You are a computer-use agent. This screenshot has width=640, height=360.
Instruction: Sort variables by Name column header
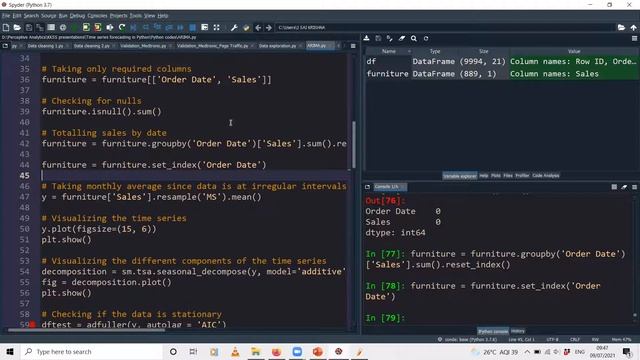coord(389,51)
